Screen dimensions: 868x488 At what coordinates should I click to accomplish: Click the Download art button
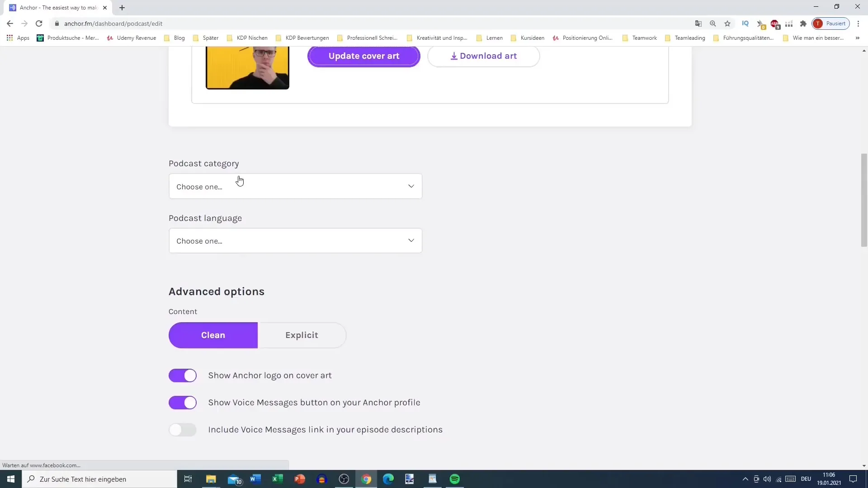point(483,56)
